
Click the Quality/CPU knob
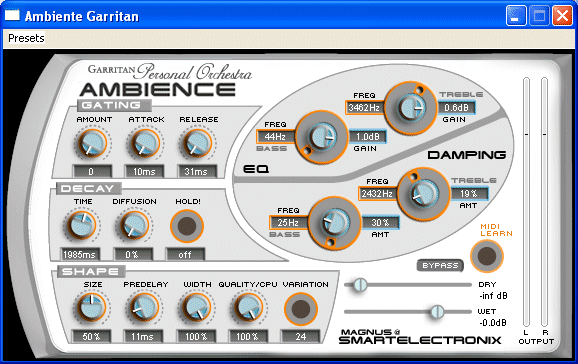248,308
